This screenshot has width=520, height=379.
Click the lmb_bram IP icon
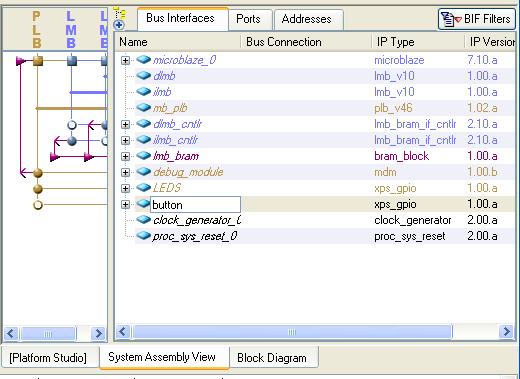tap(144, 155)
